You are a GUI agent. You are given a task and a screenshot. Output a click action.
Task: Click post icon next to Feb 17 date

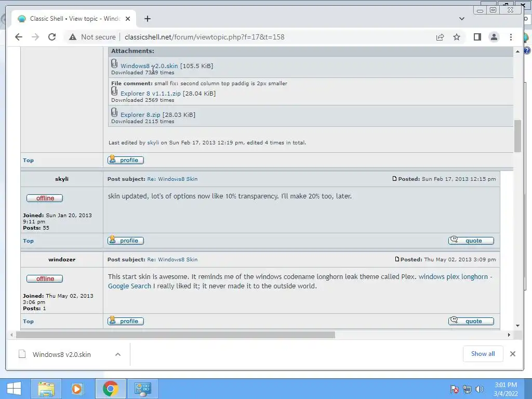[x=394, y=179]
